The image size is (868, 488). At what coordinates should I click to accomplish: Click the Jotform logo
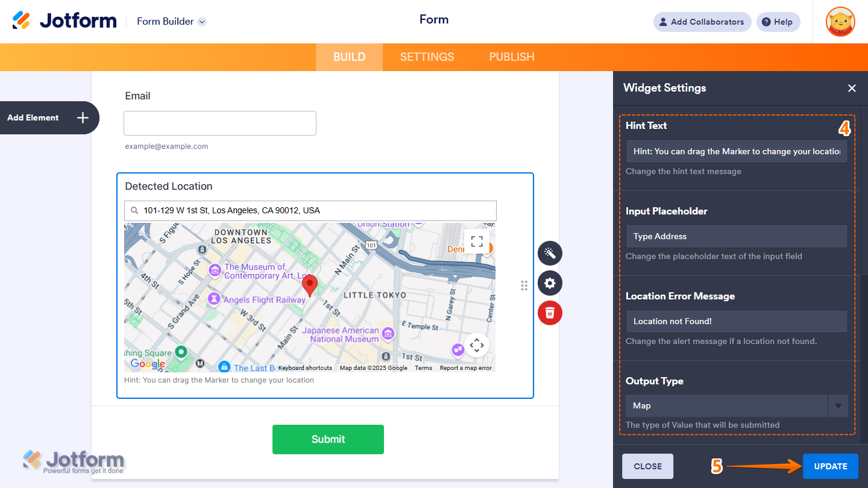pos(64,20)
